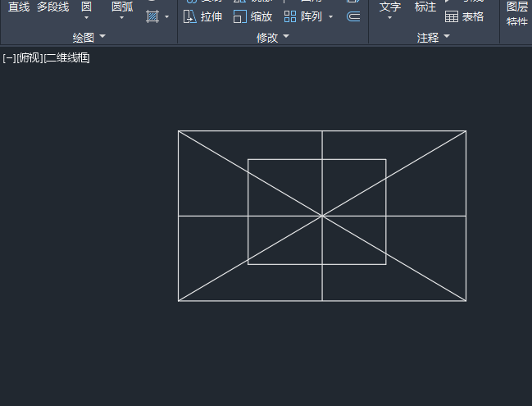Click the 标注 (Dimension) tool
Screen dimensions: 532x406
coord(425,7)
